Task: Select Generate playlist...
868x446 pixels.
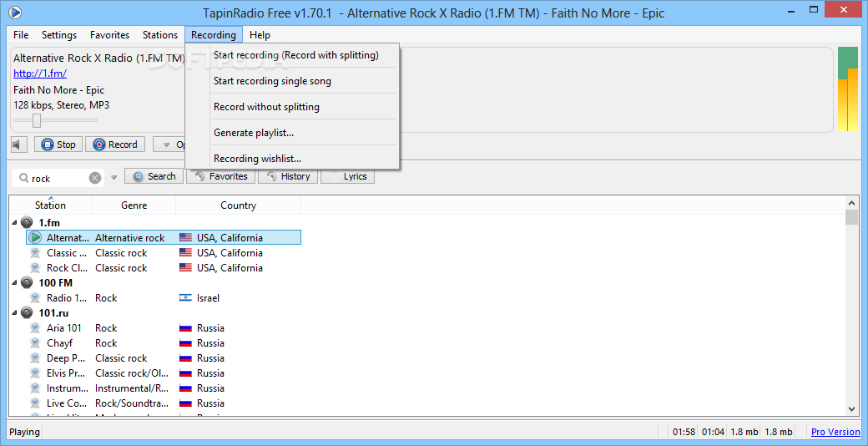Action: tap(292, 133)
